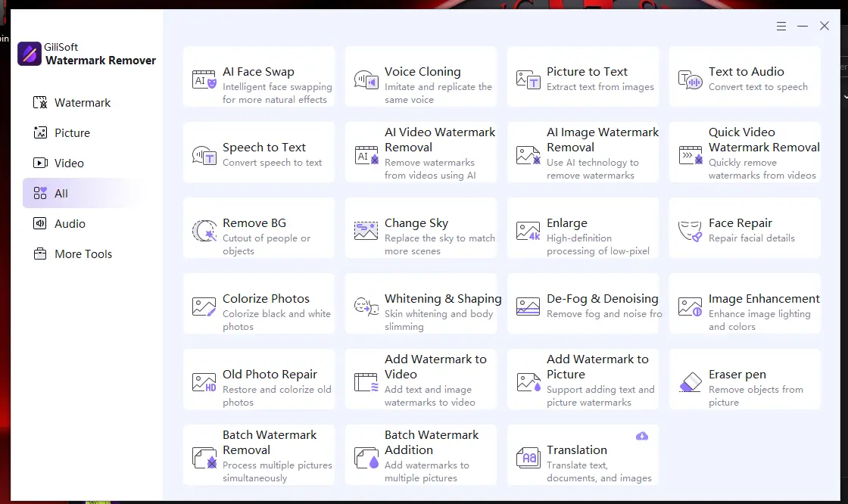Click the Add Watermark to Video icon
The image size is (848, 504).
pos(366,382)
